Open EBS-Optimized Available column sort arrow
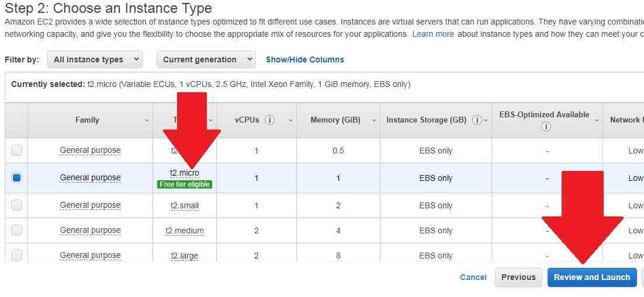The width and height of the screenshot is (644, 297). coord(597,121)
